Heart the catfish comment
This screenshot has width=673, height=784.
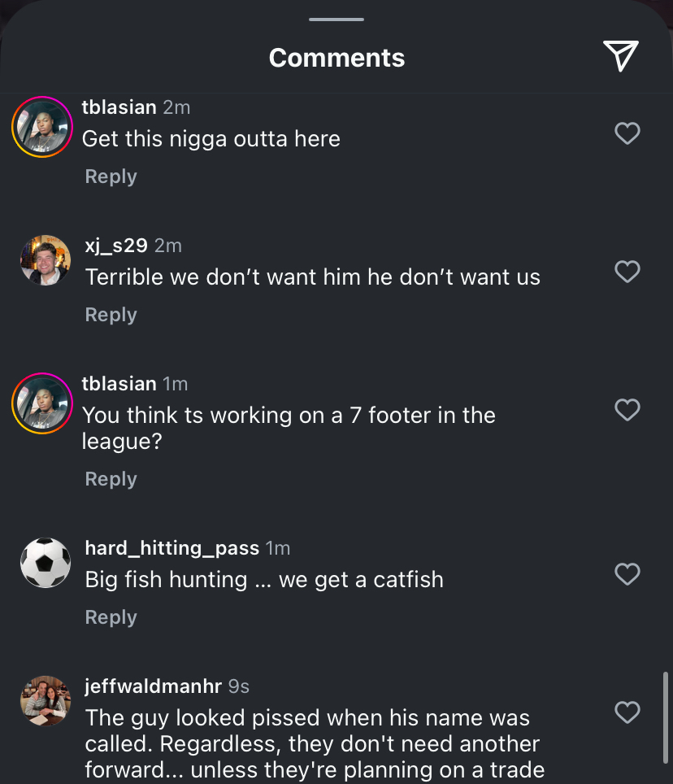627,574
